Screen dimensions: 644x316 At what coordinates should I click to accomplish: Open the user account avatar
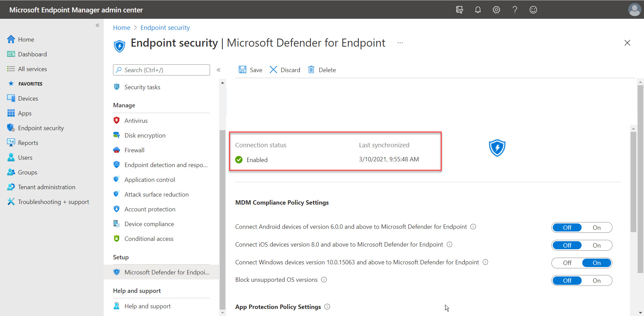634,9
